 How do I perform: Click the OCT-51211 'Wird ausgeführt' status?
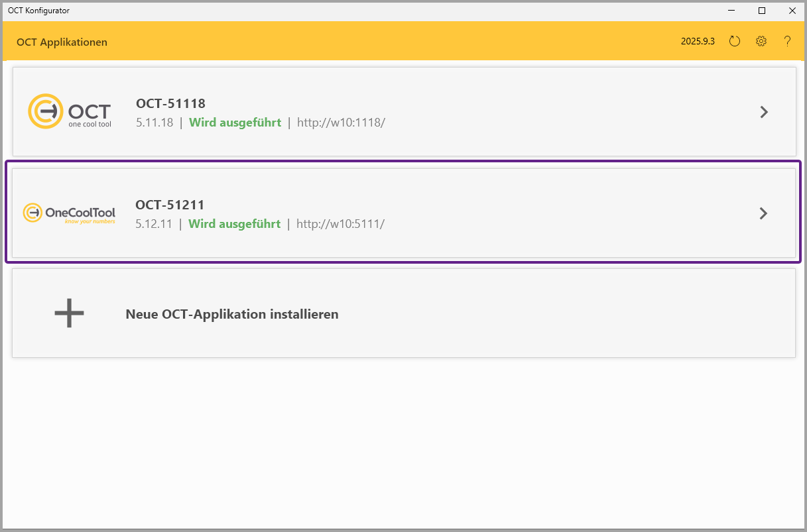(x=234, y=224)
